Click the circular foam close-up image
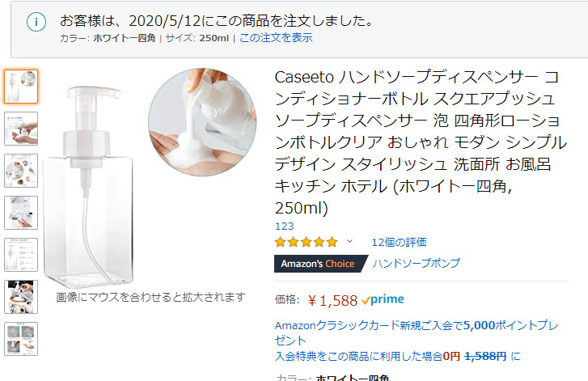Viewport: 588px width, 381px height. [x=202, y=122]
